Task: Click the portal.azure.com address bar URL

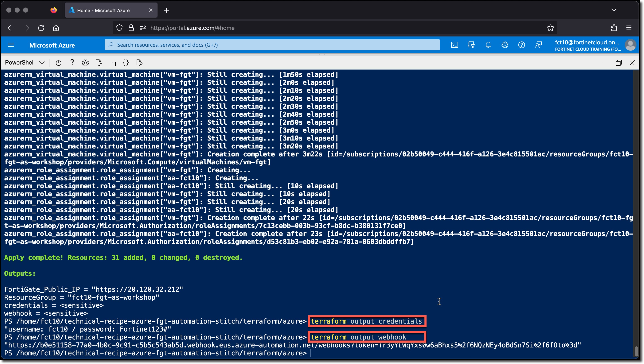Action: pos(192,28)
